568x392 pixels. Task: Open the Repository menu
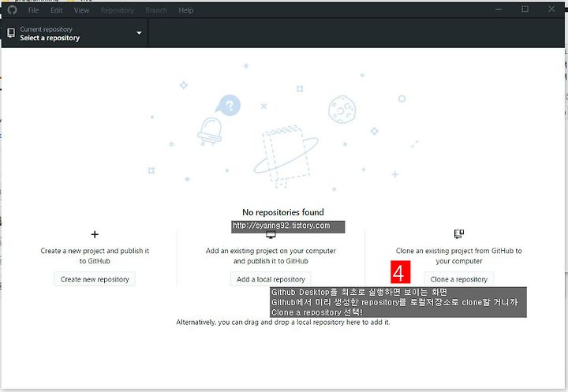click(118, 10)
